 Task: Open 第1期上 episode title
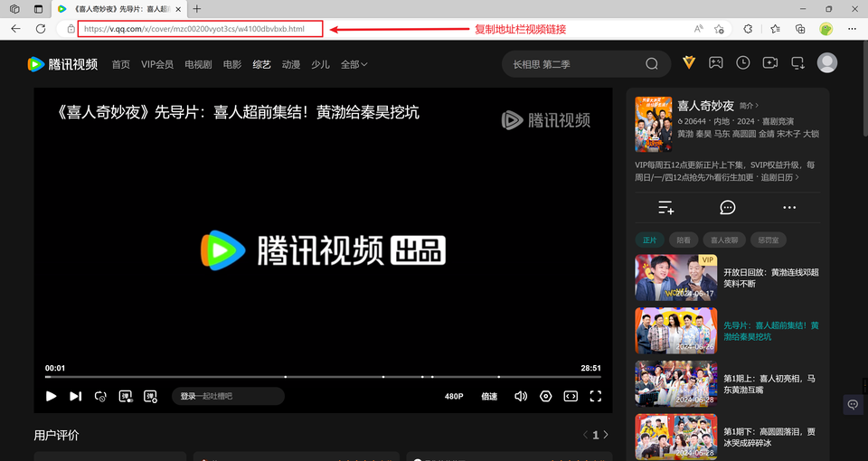pyautogui.click(x=769, y=384)
